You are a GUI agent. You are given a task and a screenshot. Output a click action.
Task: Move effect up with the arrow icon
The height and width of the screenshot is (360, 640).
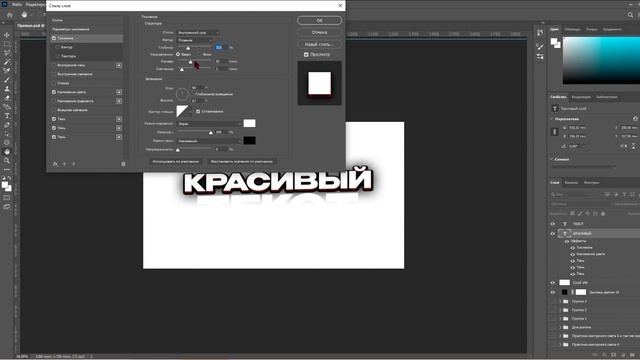[64, 164]
